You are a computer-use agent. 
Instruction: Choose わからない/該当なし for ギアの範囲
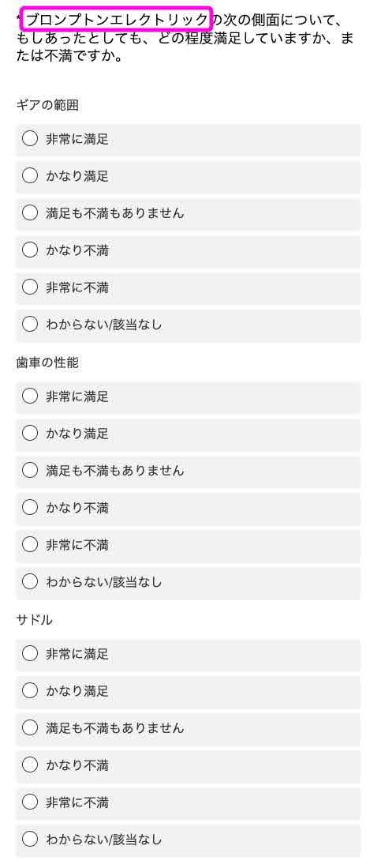tap(188, 325)
